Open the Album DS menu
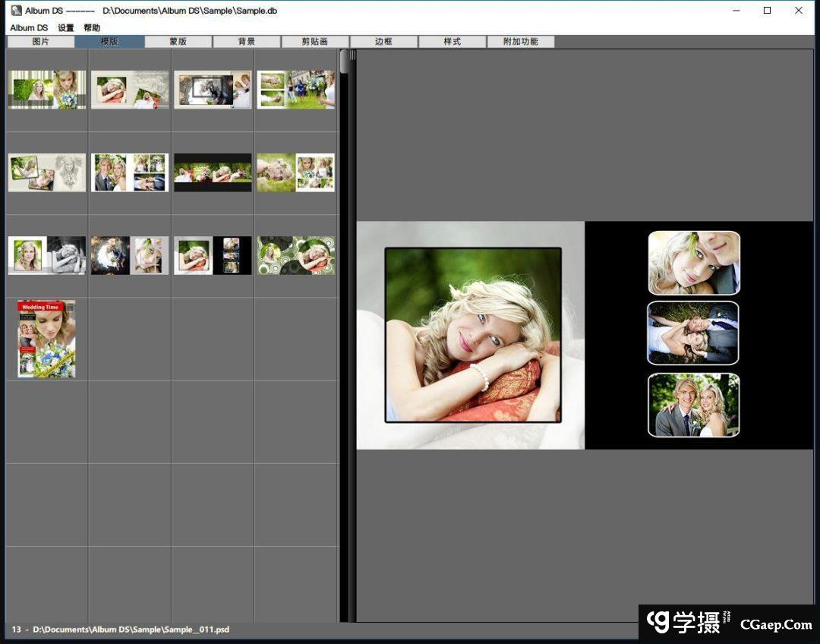The width and height of the screenshot is (820, 644). (x=29, y=28)
